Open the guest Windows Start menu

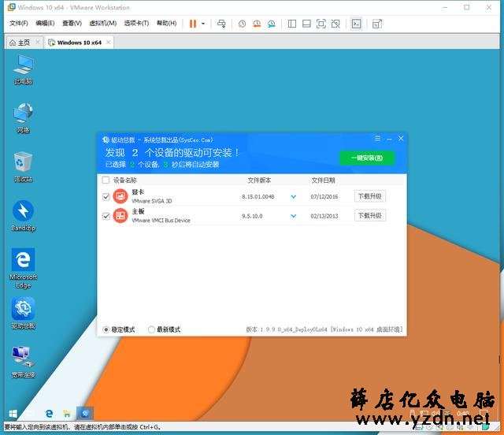(13, 414)
